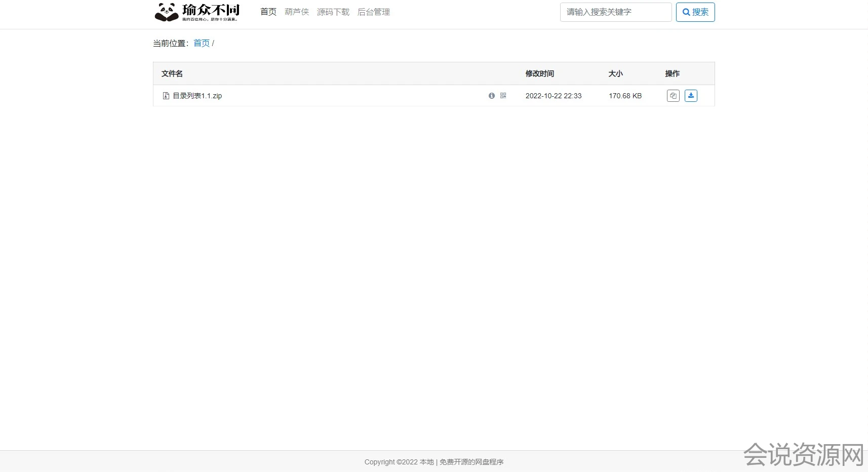Open the file 目录列表1.1.zip

tap(197, 96)
